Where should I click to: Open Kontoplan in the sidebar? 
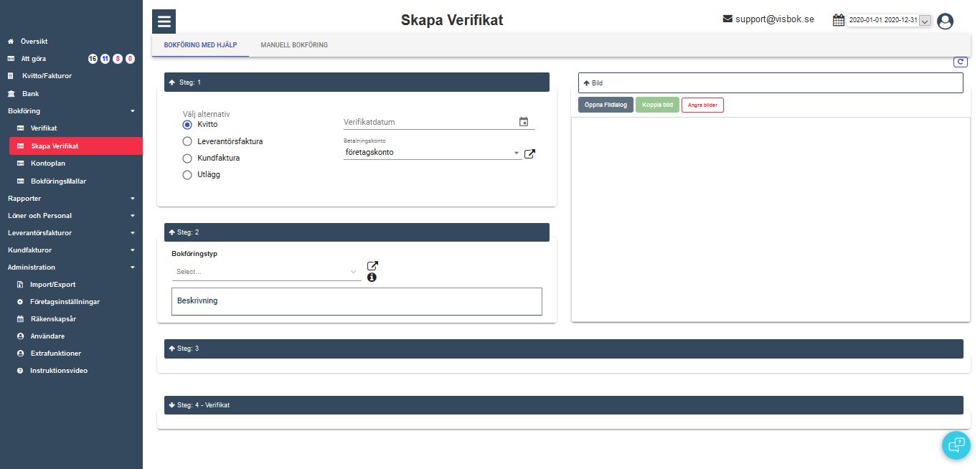(47, 164)
